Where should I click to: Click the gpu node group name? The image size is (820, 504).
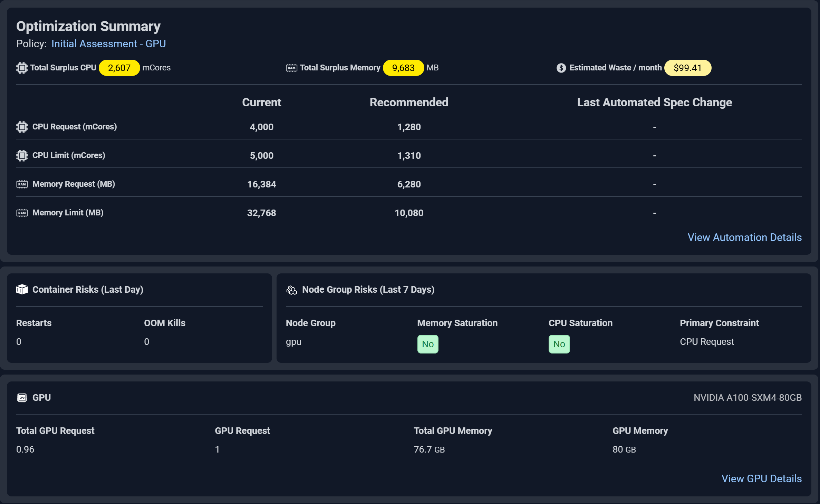pyautogui.click(x=293, y=341)
